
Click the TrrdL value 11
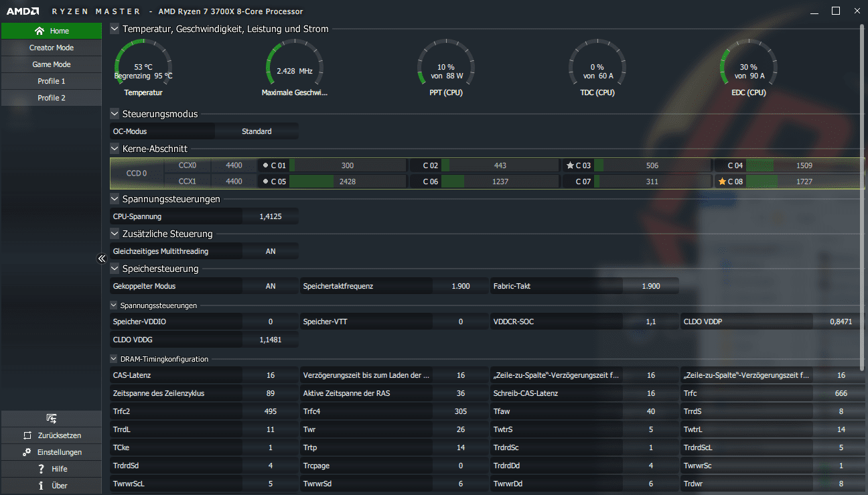(x=270, y=429)
